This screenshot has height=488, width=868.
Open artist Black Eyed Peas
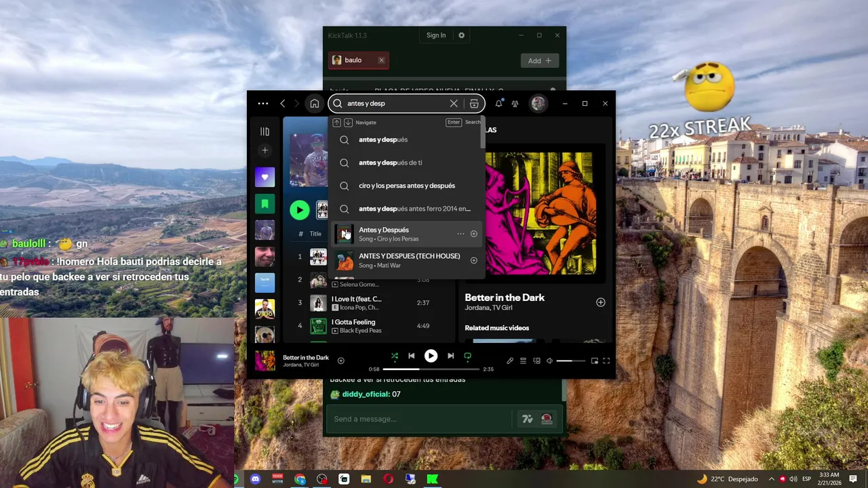360,331
